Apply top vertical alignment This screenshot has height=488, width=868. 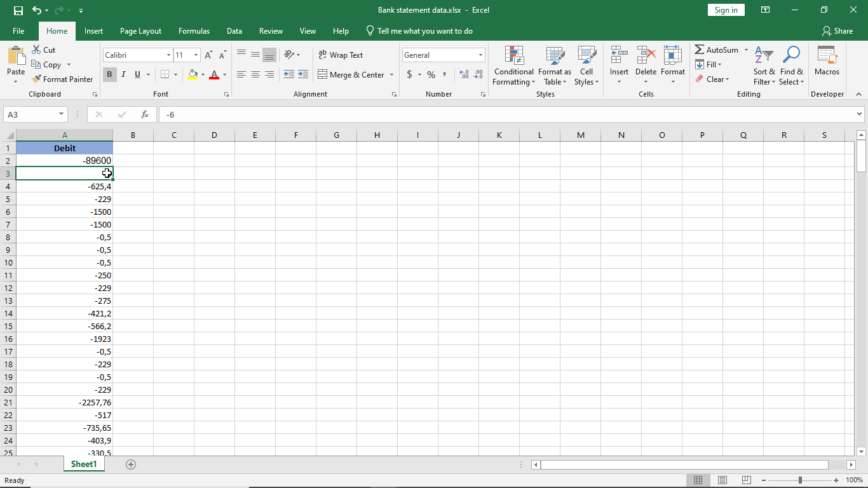point(241,55)
